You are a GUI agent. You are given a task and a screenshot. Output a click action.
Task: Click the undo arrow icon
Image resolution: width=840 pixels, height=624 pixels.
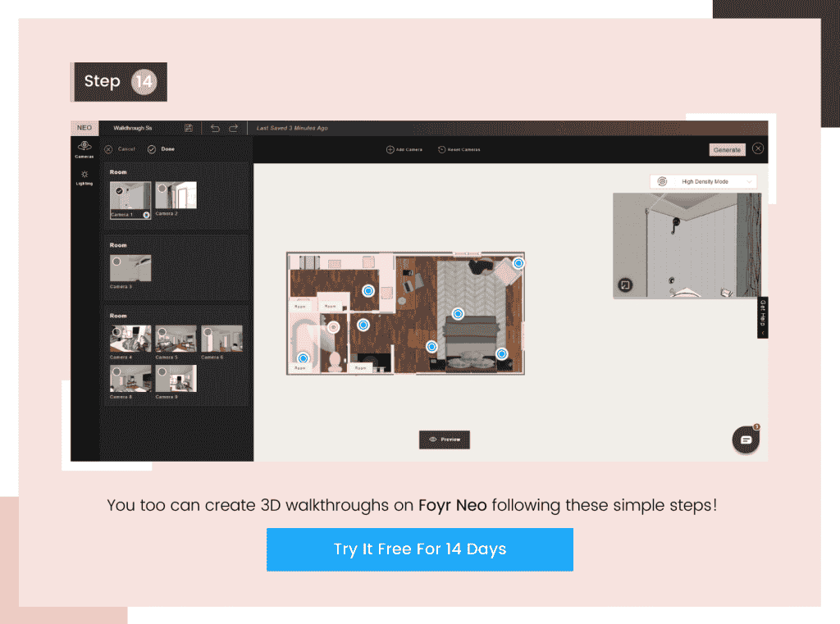pyautogui.click(x=215, y=128)
